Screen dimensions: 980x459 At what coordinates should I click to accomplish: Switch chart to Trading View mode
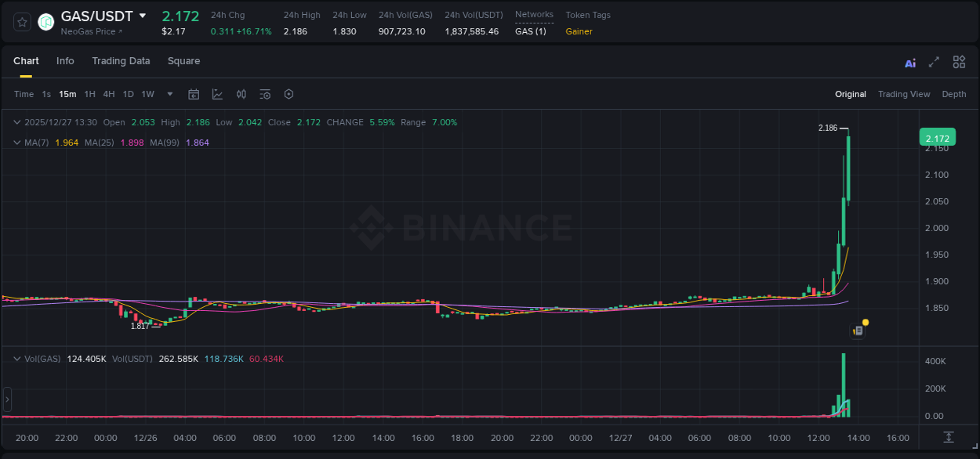(x=904, y=94)
